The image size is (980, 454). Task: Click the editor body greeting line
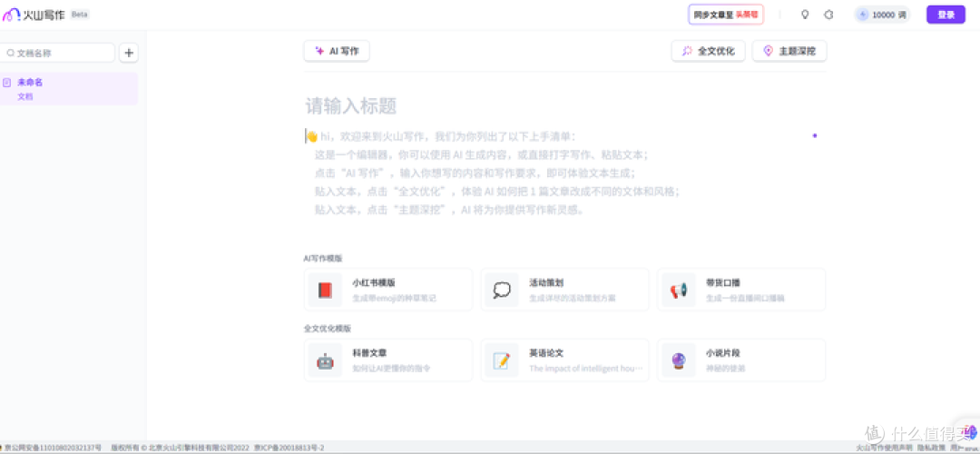pyautogui.click(x=441, y=136)
